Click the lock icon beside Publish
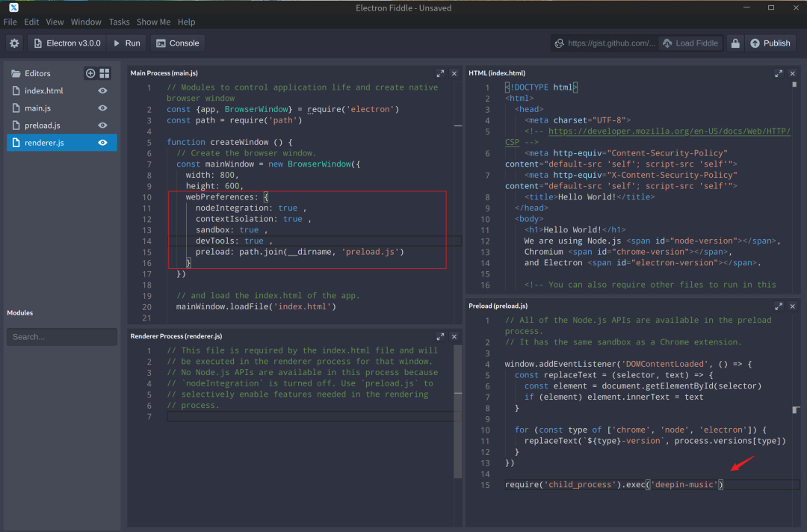Image resolution: width=807 pixels, height=532 pixels. [x=735, y=43]
